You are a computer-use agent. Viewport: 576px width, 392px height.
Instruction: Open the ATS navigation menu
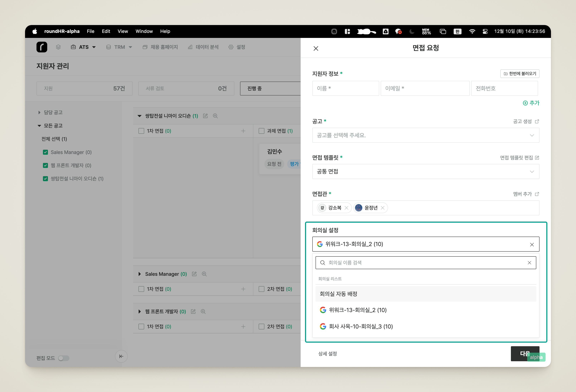click(83, 47)
